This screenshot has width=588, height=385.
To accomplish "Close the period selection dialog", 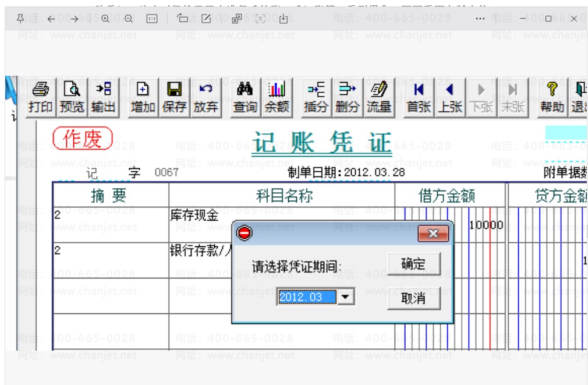I will coord(433,234).
